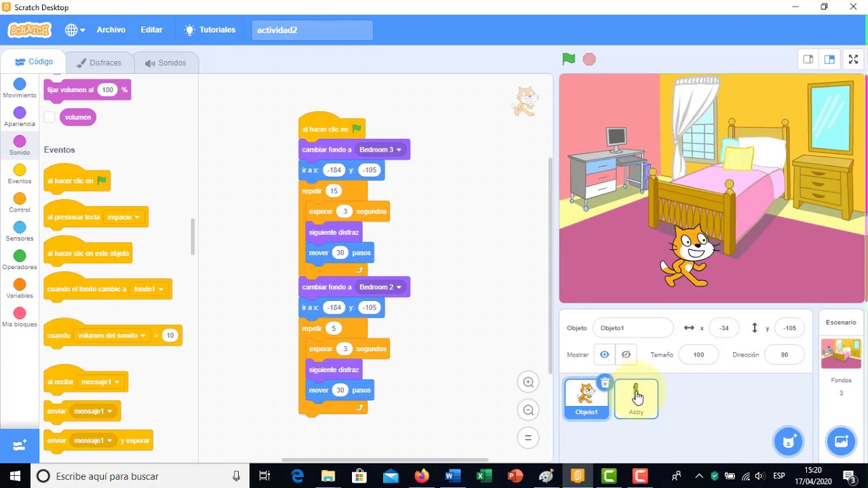
Task: Click the sprite x position field
Action: [x=724, y=328]
